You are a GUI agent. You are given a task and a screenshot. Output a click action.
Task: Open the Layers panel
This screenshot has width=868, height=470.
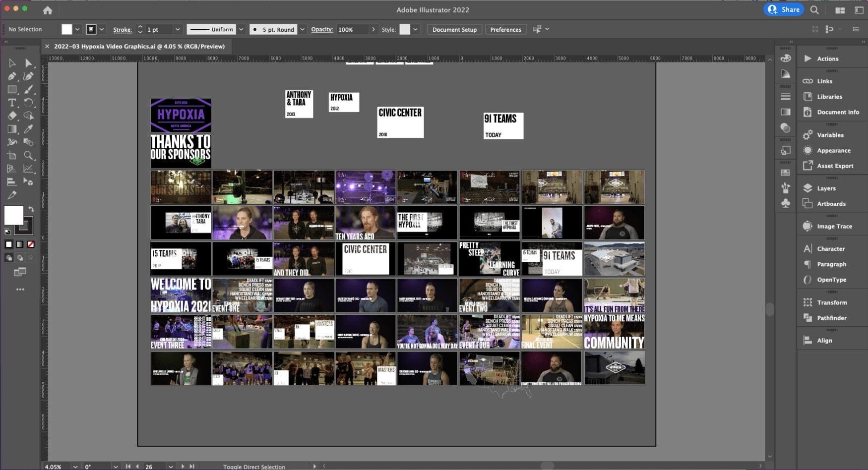826,188
